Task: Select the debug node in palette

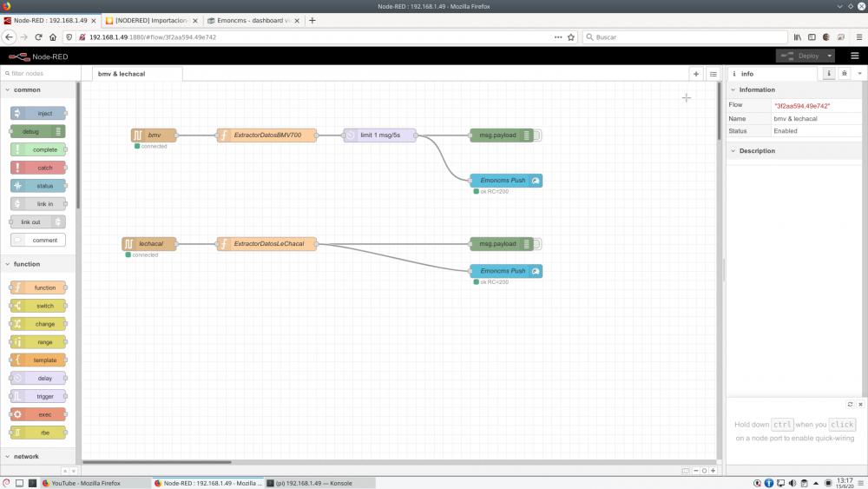Action: [x=38, y=131]
